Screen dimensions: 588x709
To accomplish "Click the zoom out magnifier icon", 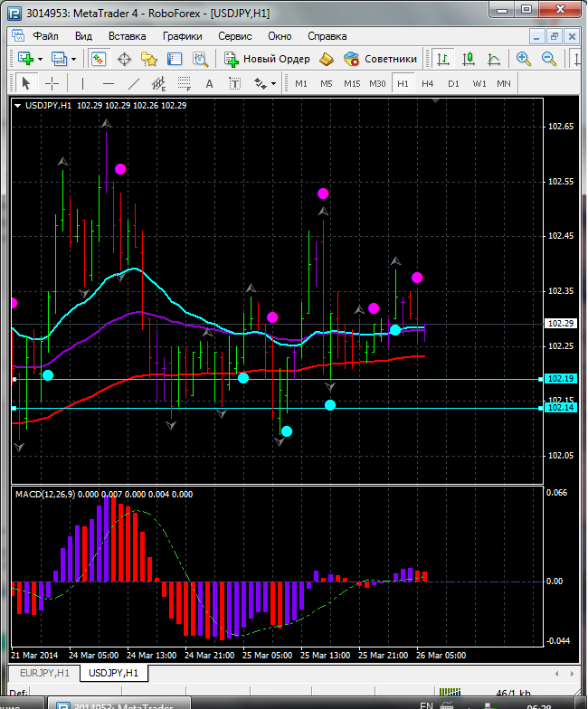I will click(x=548, y=59).
